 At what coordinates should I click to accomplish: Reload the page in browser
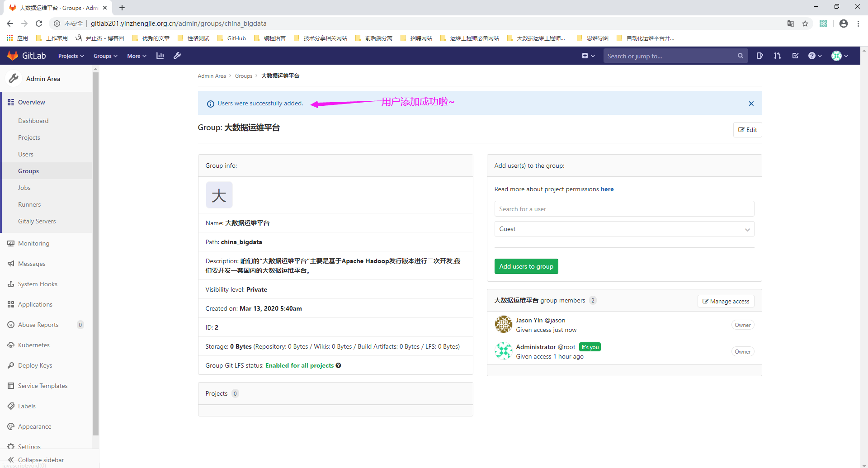point(39,24)
